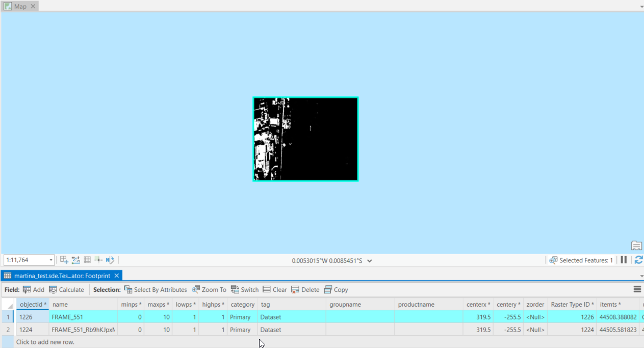Image resolution: width=644 pixels, height=348 pixels.
Task: Click the selected raster footprint in the map
Action: pos(305,139)
